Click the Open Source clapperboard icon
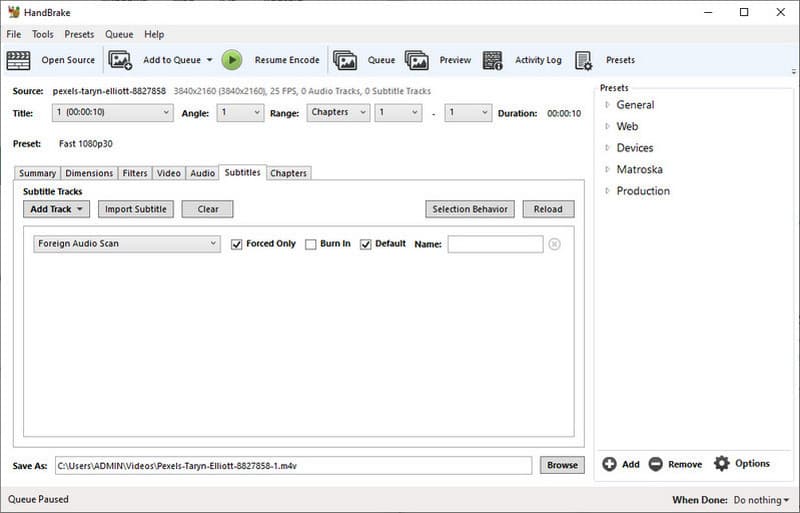Image resolution: width=800 pixels, height=513 pixels. click(18, 60)
